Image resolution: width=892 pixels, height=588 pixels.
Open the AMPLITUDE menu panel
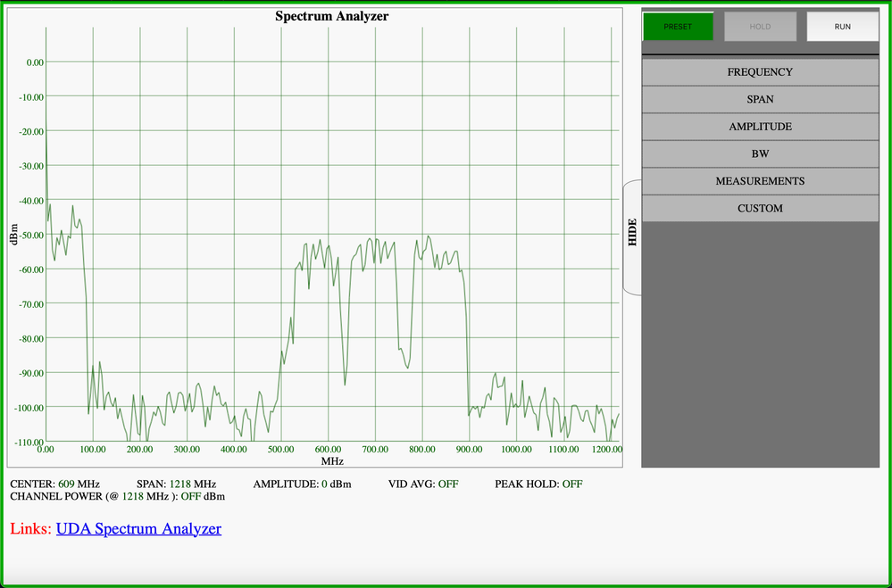(x=759, y=126)
